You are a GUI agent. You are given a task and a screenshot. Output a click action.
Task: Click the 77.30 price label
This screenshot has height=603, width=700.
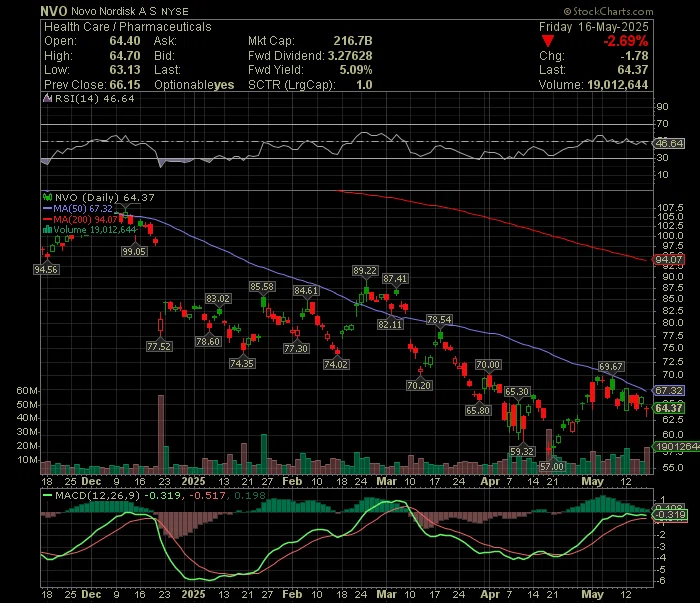[x=296, y=349]
